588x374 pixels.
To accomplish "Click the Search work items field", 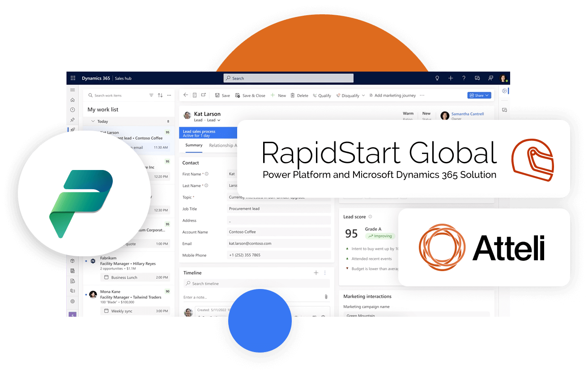I will pos(112,95).
